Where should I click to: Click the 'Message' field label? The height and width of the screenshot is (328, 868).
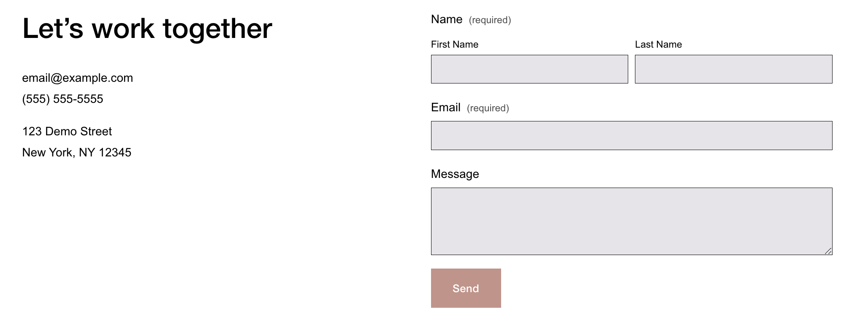[455, 174]
